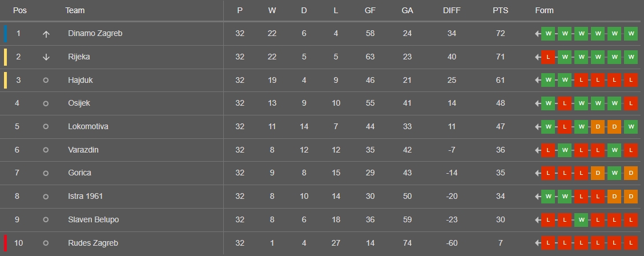Open the Varazdin team link
The image size is (644, 256).
click(x=83, y=150)
